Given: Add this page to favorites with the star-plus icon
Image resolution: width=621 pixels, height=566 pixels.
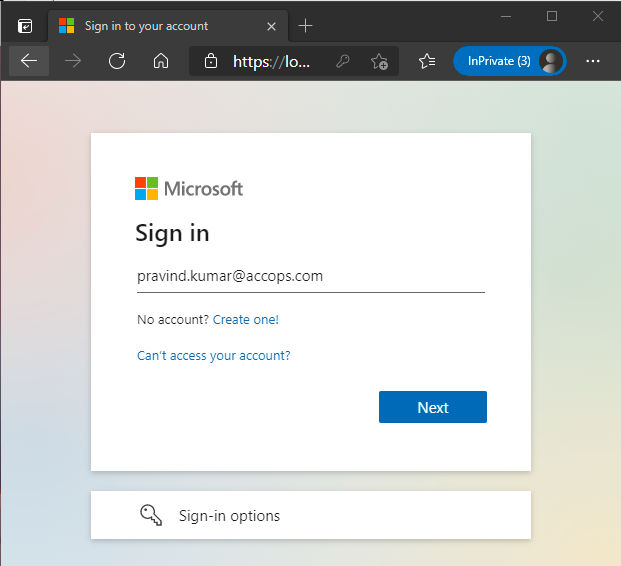Looking at the screenshot, I should point(379,61).
